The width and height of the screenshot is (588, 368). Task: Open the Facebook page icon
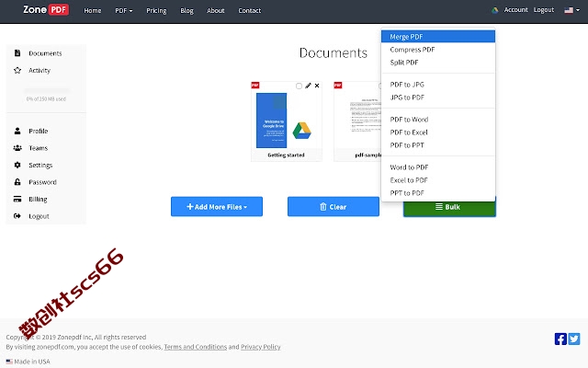(x=560, y=339)
